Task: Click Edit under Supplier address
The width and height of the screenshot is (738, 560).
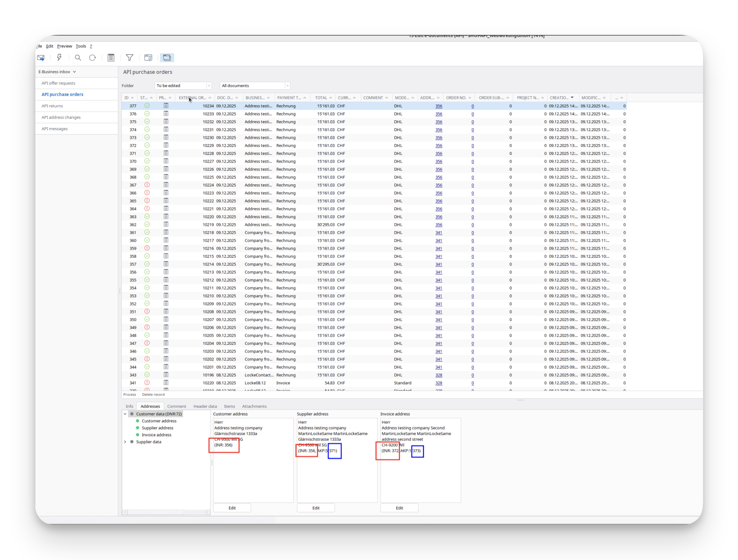Action: tap(316, 508)
